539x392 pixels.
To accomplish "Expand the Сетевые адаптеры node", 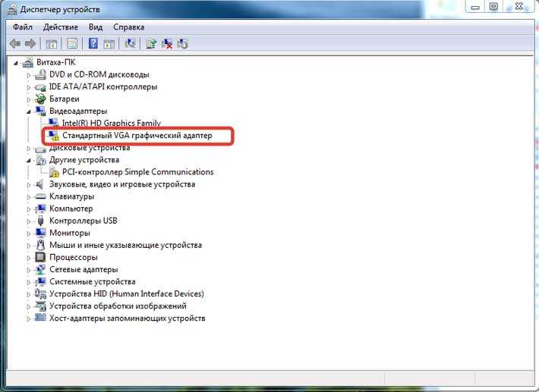I will click(x=29, y=270).
